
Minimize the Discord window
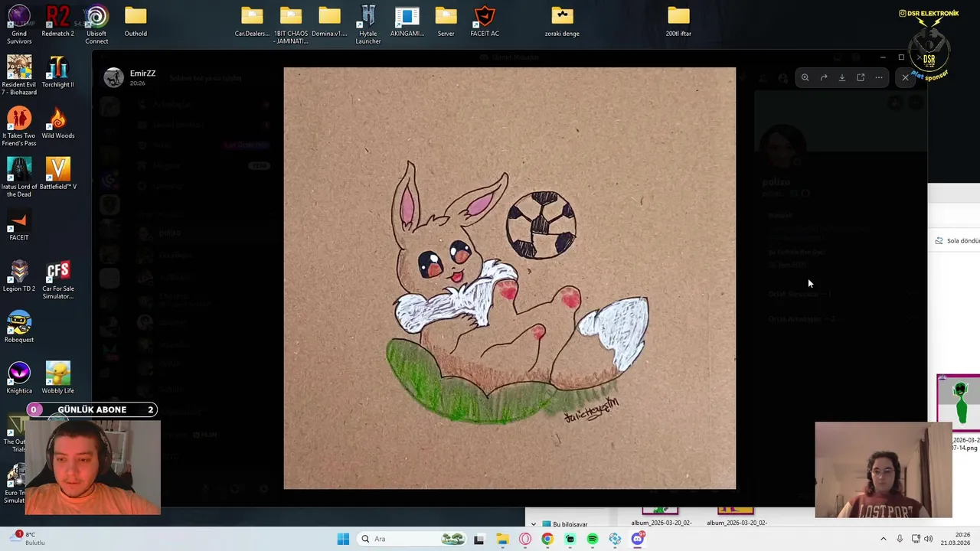(883, 57)
